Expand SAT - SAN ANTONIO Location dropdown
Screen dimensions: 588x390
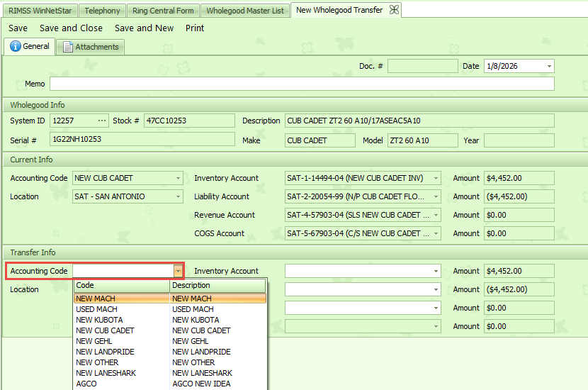click(x=178, y=196)
